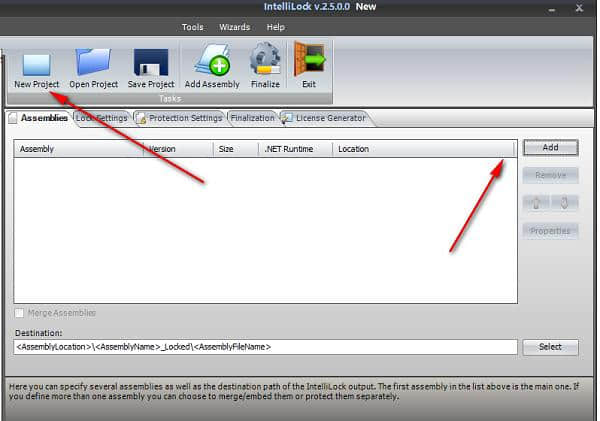This screenshot has width=600, height=421.
Task: Switch to the License Generator tab
Action: click(325, 118)
